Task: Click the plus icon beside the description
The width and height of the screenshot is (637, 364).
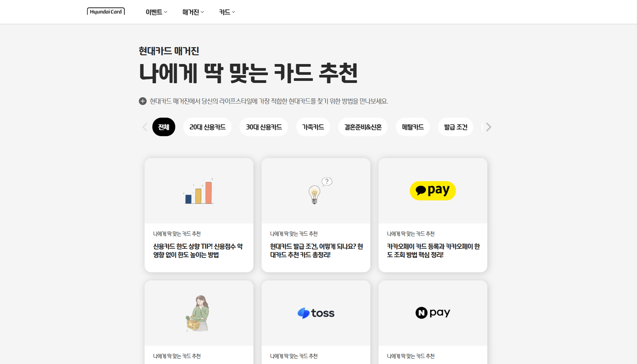Action: click(143, 101)
